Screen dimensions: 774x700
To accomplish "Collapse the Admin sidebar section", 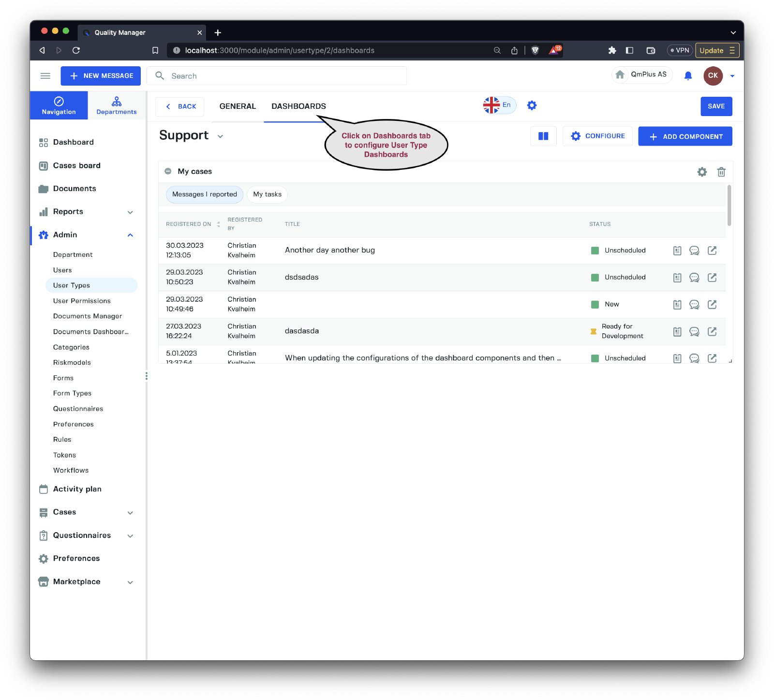I will (130, 235).
